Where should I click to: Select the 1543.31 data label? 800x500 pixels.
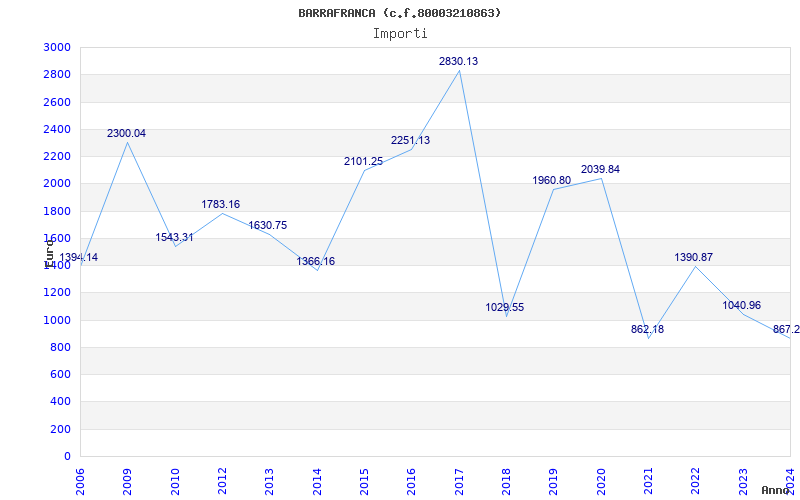(174, 237)
